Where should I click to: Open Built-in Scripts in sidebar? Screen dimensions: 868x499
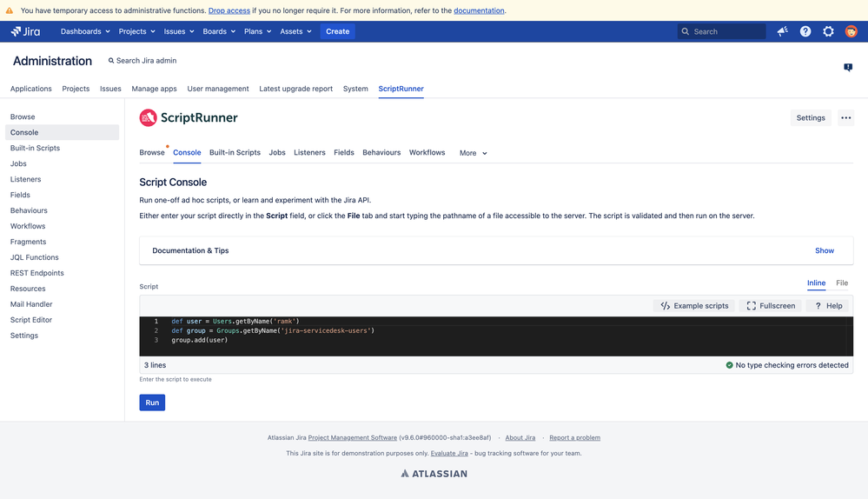pyautogui.click(x=62, y=148)
